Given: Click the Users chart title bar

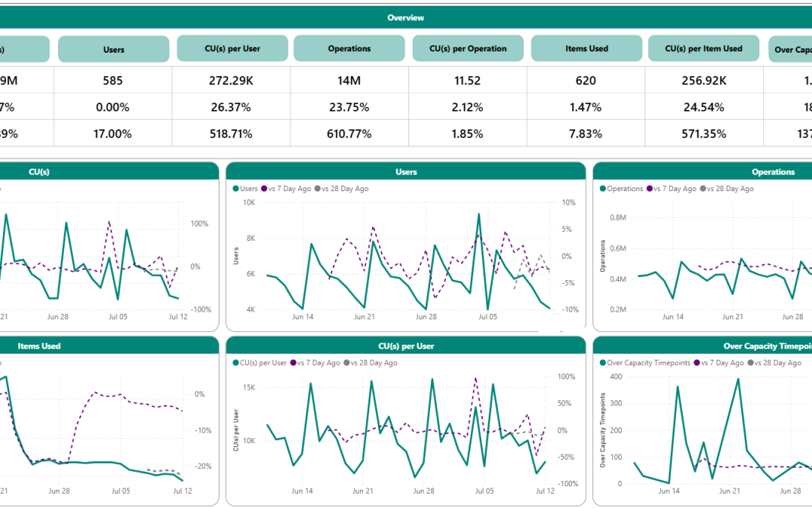Looking at the screenshot, I should point(406,172).
